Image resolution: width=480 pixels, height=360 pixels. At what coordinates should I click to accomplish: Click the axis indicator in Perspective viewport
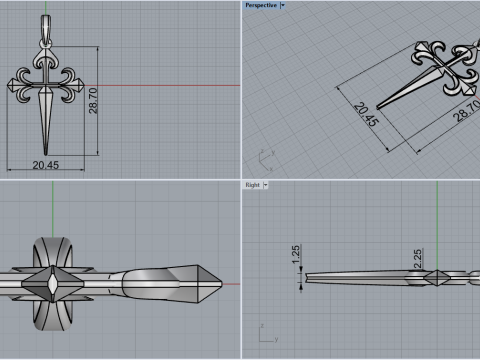[267, 161]
